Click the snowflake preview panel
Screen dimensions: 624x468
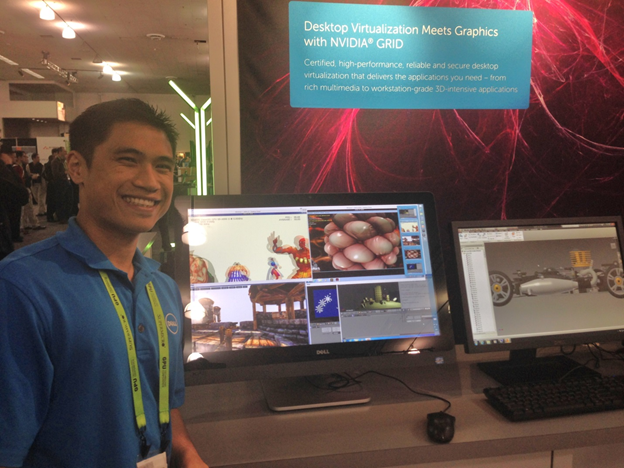coord(324,303)
